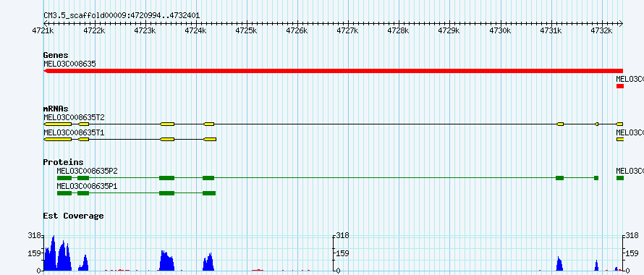Click the 4730k ruler tick label
644x275 pixels.
pyautogui.click(x=500, y=31)
